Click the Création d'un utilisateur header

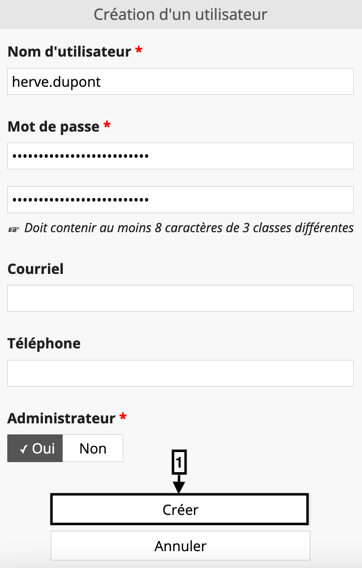pyautogui.click(x=180, y=14)
